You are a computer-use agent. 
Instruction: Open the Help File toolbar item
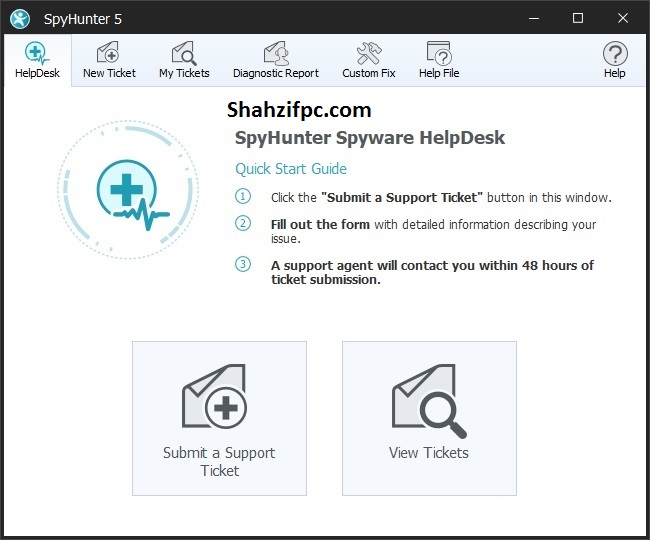coord(438,59)
